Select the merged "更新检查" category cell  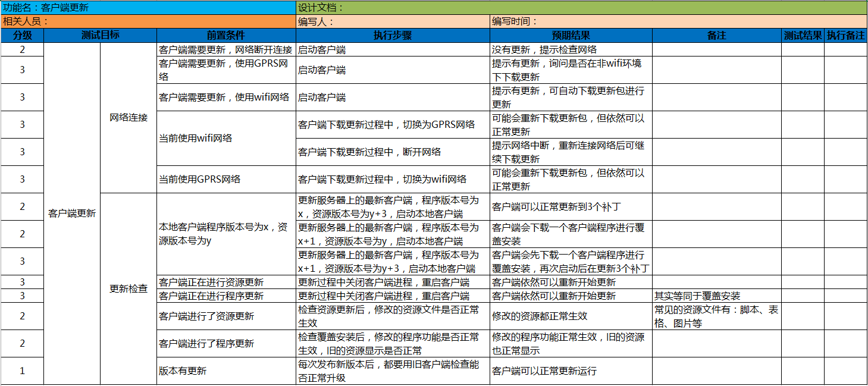tap(129, 288)
